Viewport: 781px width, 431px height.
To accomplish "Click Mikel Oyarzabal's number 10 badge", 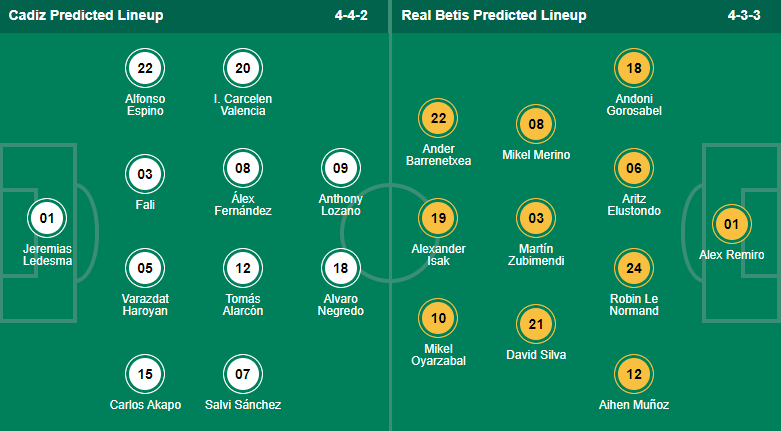I will (438, 318).
